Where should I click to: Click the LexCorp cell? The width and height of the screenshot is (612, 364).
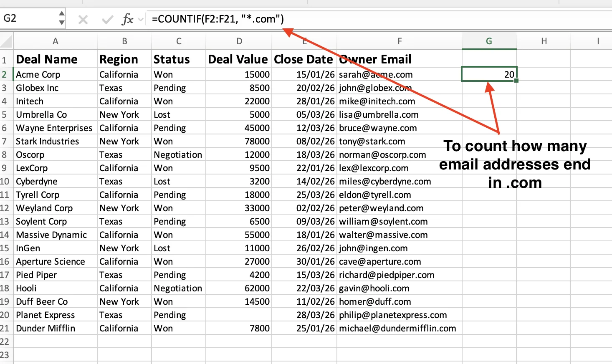coord(56,168)
